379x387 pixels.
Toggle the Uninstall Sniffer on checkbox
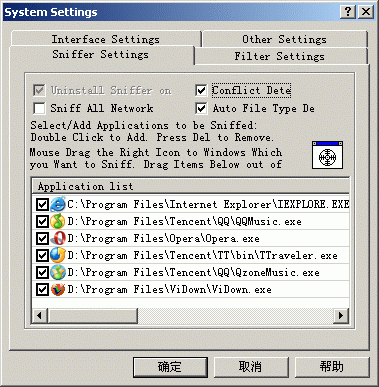[x=39, y=90]
